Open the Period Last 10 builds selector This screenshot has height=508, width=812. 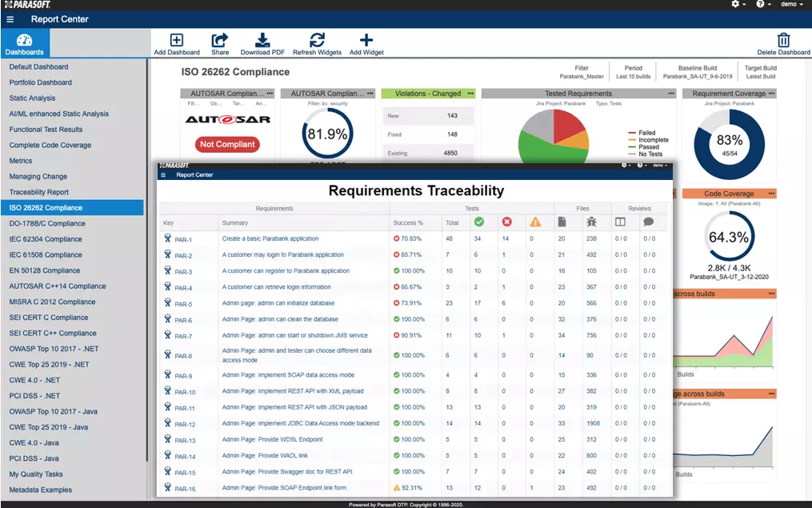pyautogui.click(x=633, y=72)
